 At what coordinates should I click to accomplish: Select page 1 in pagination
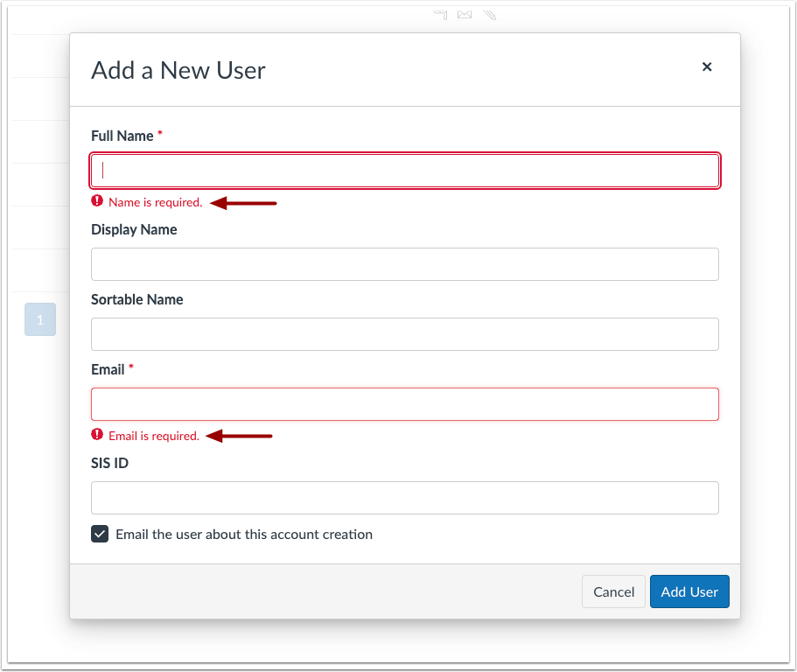coord(39,319)
